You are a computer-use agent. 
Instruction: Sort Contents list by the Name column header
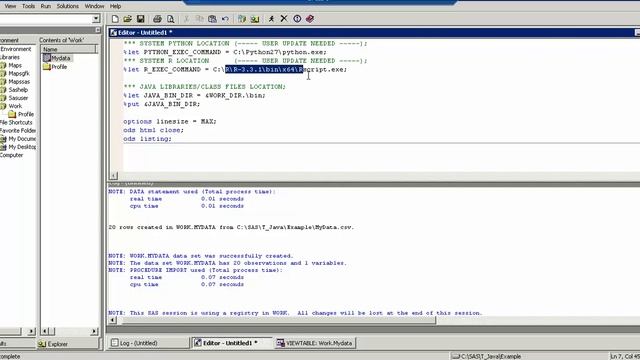click(x=68, y=49)
